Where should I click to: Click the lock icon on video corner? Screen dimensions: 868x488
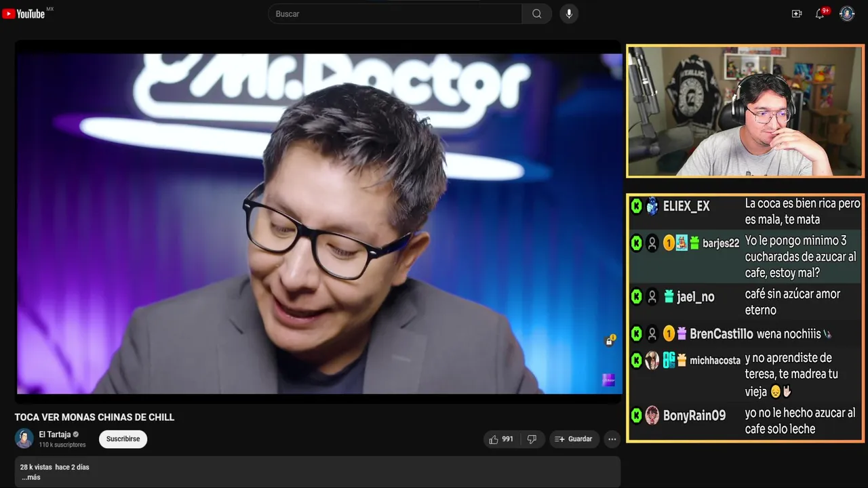click(x=609, y=340)
